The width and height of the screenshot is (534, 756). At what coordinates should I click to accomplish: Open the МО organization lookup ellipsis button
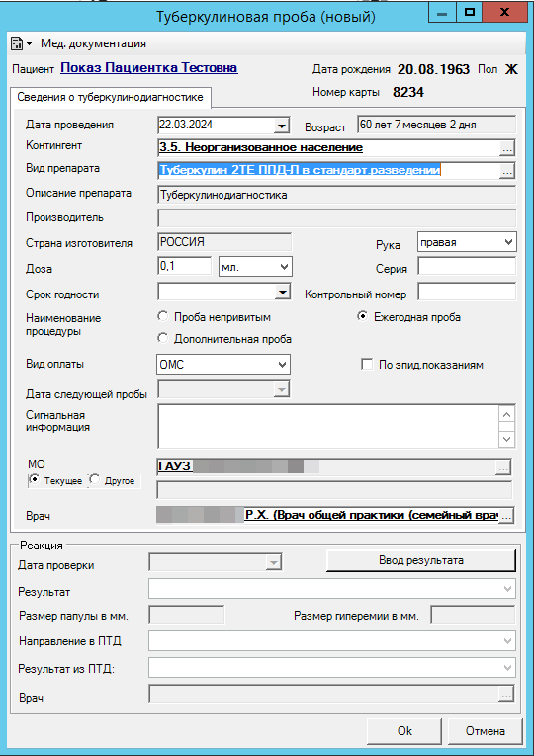(502, 466)
